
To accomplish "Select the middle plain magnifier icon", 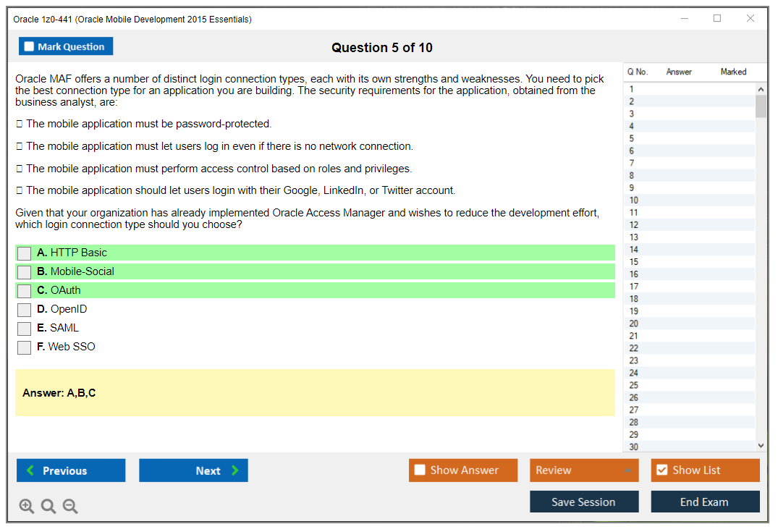I will coord(48,506).
